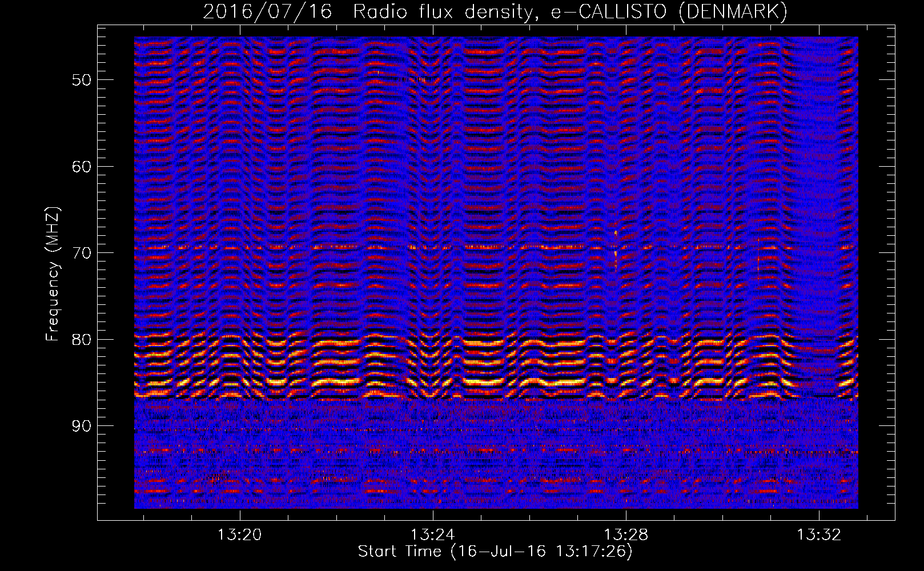Click the 13:20 time tick label

[240, 535]
